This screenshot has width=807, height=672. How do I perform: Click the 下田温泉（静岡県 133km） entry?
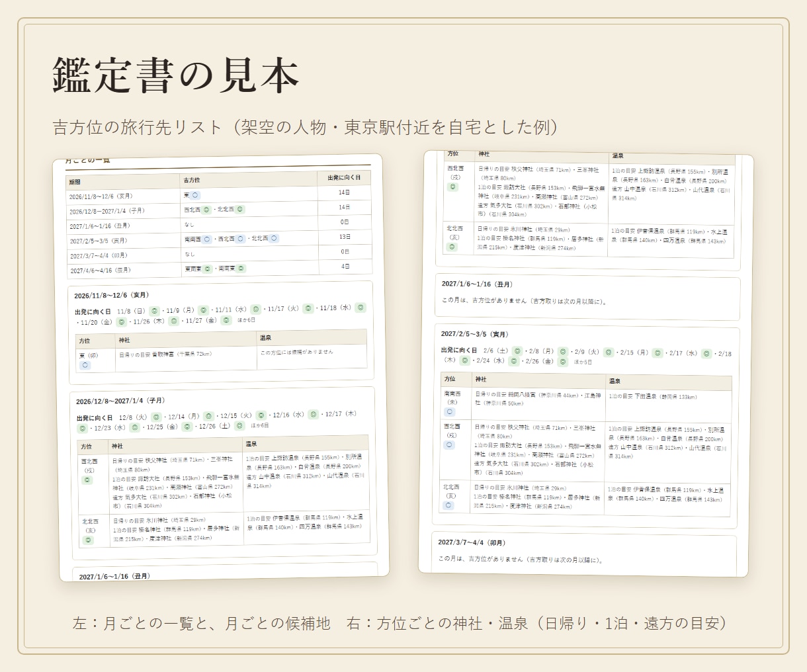tap(666, 397)
